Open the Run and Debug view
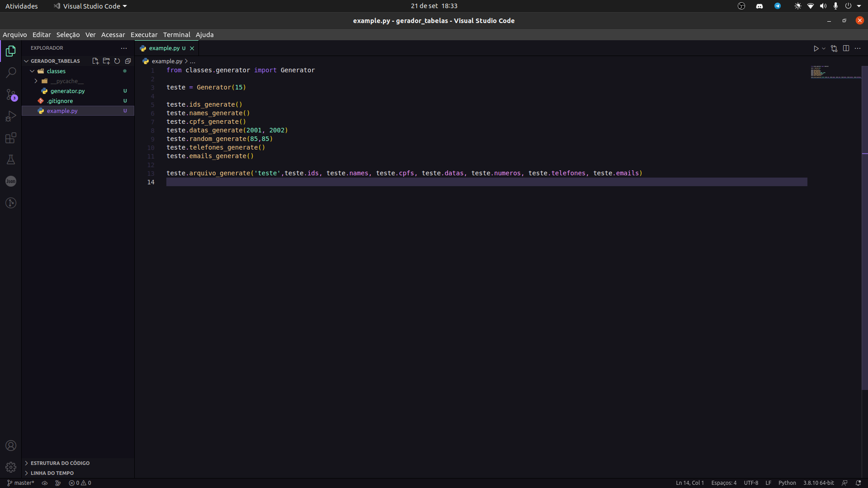The width and height of the screenshot is (868, 488). pos(10,116)
